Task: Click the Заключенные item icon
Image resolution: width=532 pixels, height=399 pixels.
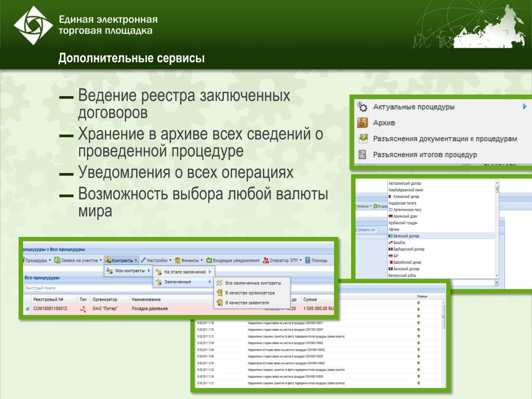Action: tap(158, 282)
